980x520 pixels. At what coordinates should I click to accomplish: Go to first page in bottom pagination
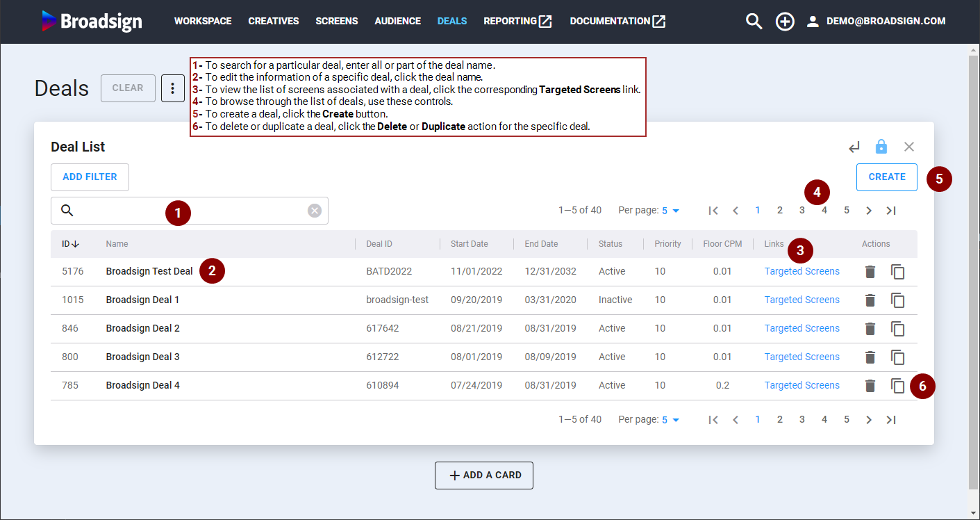tap(713, 420)
